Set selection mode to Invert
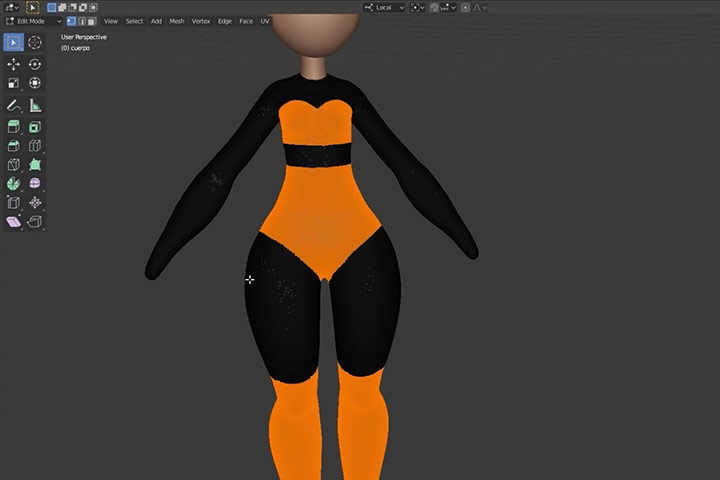720x480 pixels. [83, 7]
